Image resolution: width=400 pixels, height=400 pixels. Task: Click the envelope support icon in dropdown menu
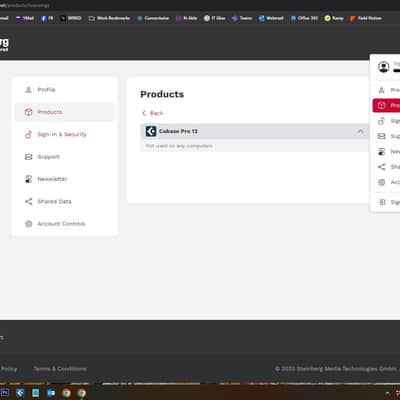382,136
